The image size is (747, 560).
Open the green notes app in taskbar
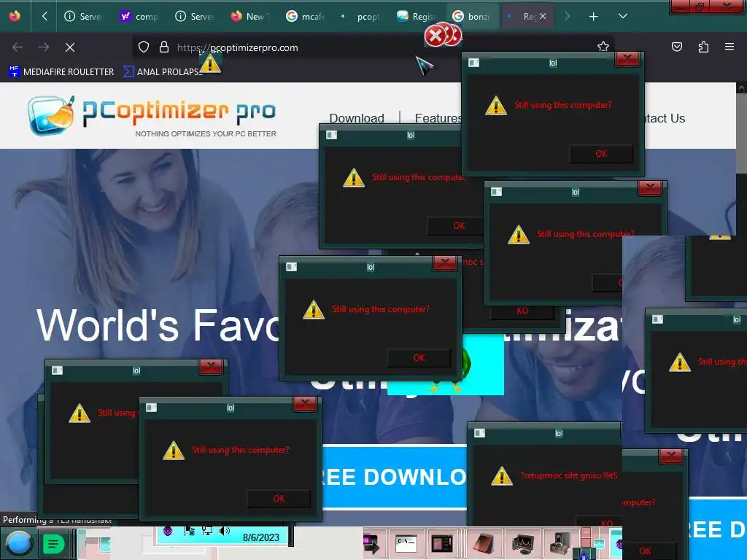(53, 544)
